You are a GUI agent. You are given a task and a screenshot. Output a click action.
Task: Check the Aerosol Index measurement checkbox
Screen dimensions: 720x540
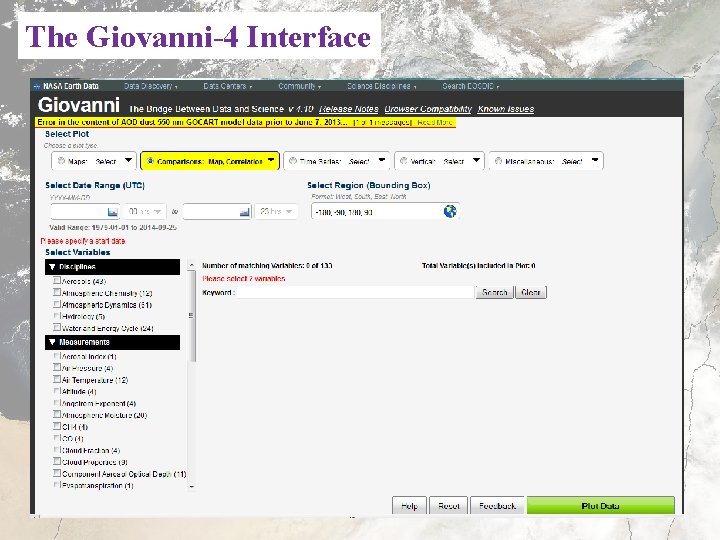57,356
